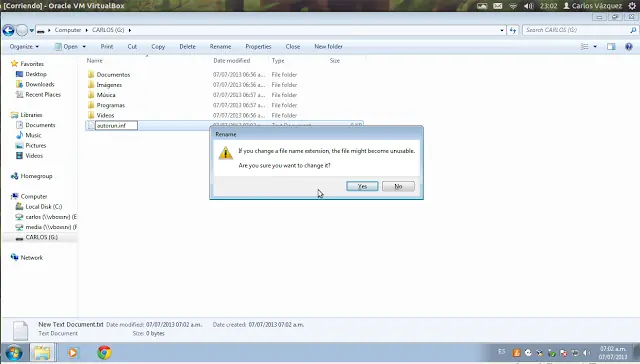Click the Open toolbar button

[67, 47]
